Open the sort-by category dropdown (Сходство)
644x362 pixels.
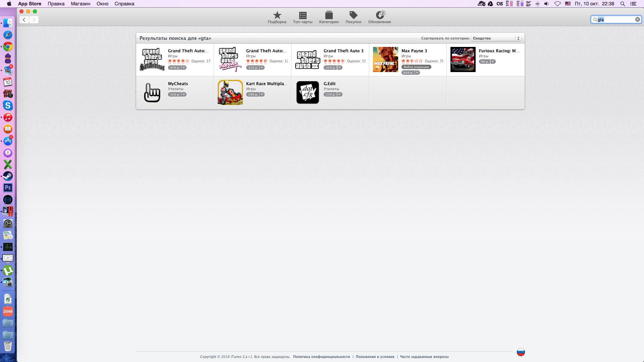[x=496, y=38]
